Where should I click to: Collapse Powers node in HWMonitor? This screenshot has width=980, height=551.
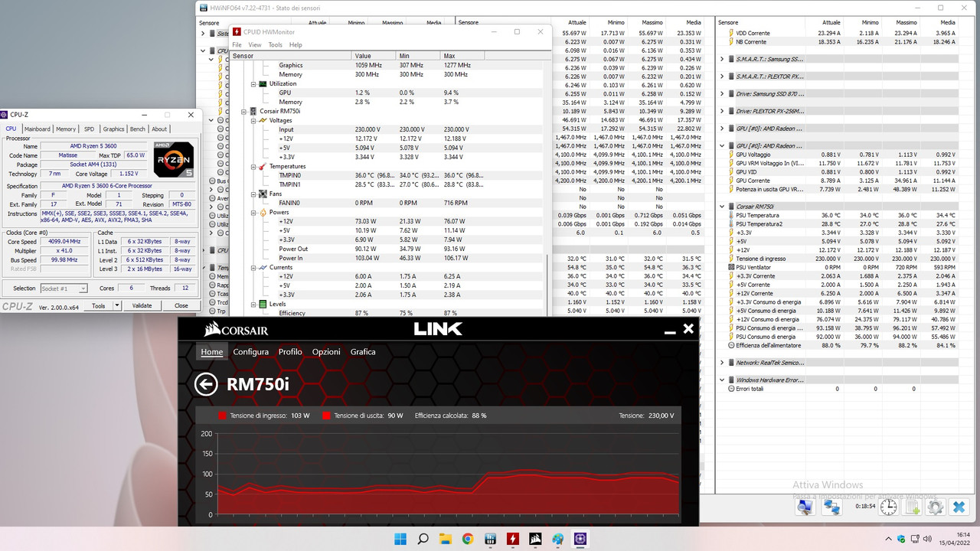[x=253, y=212]
